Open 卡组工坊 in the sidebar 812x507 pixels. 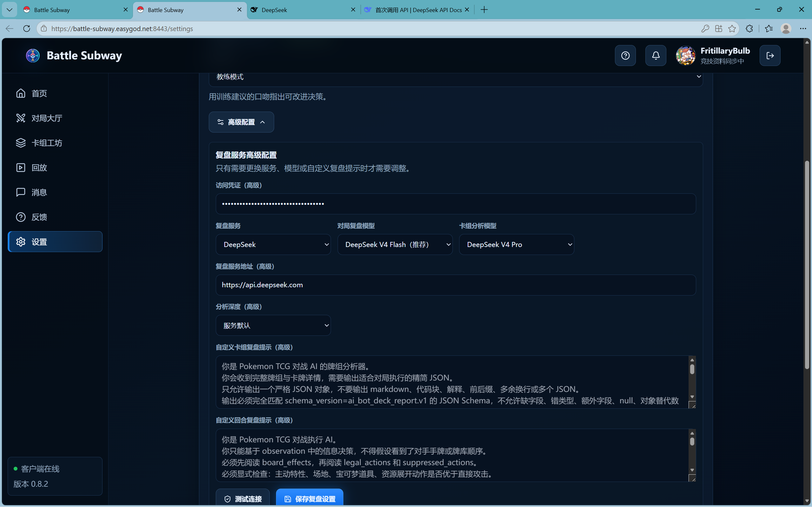55,143
